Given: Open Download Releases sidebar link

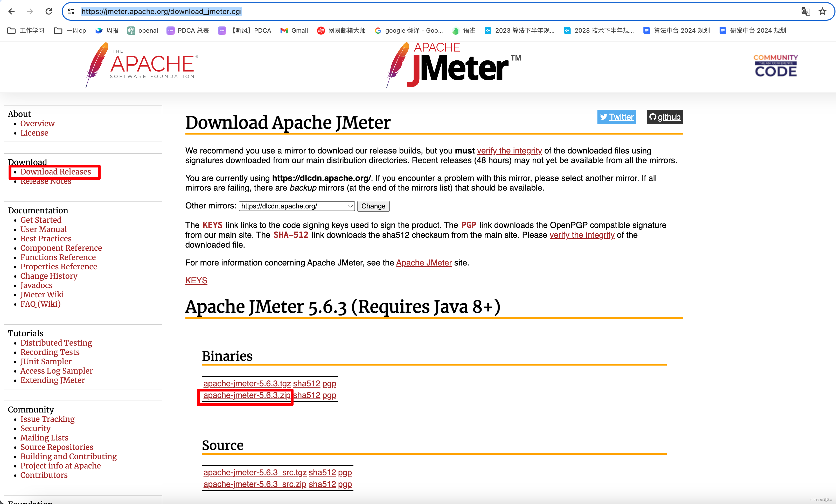Looking at the screenshot, I should click(x=55, y=172).
